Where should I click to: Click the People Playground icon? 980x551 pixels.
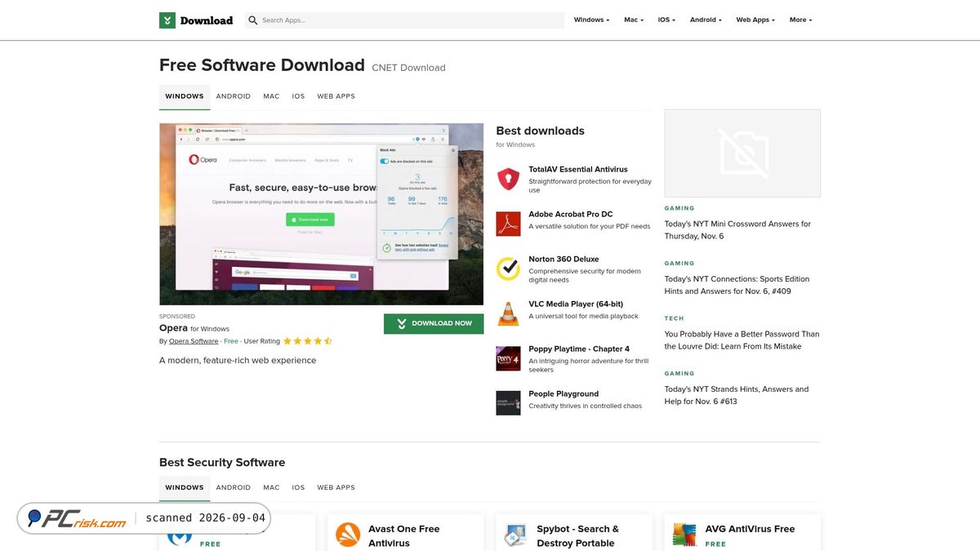508,403
